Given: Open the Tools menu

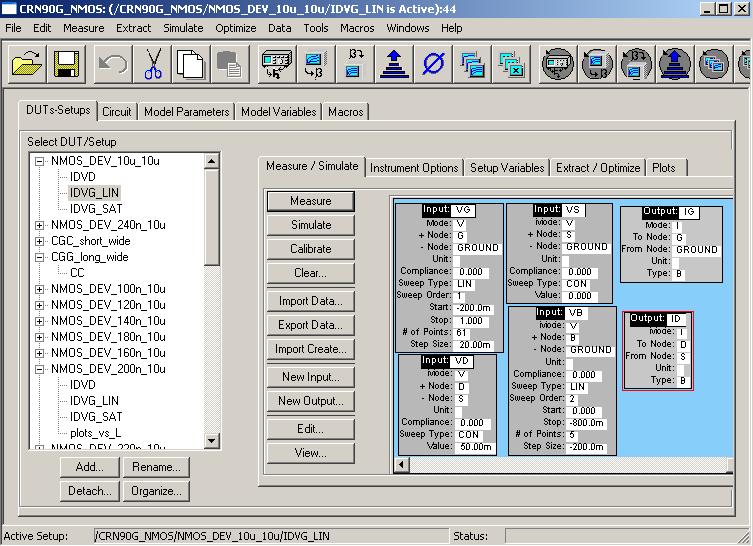Looking at the screenshot, I should click(316, 28).
